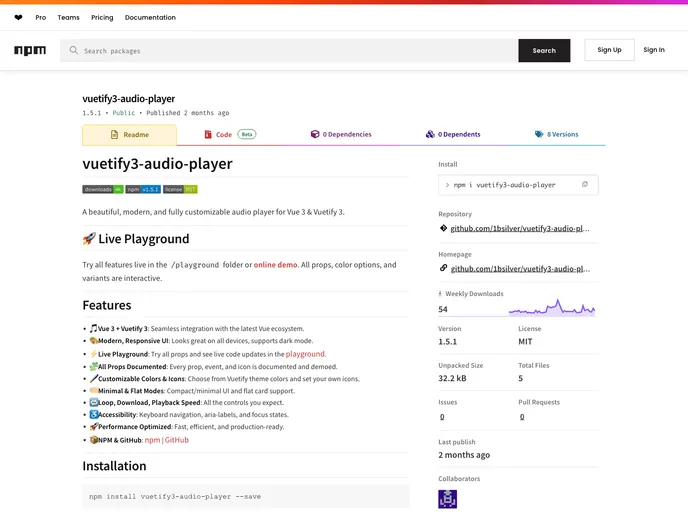Click 'Vue 3 + Vuetify 3' feature row

[197, 328]
